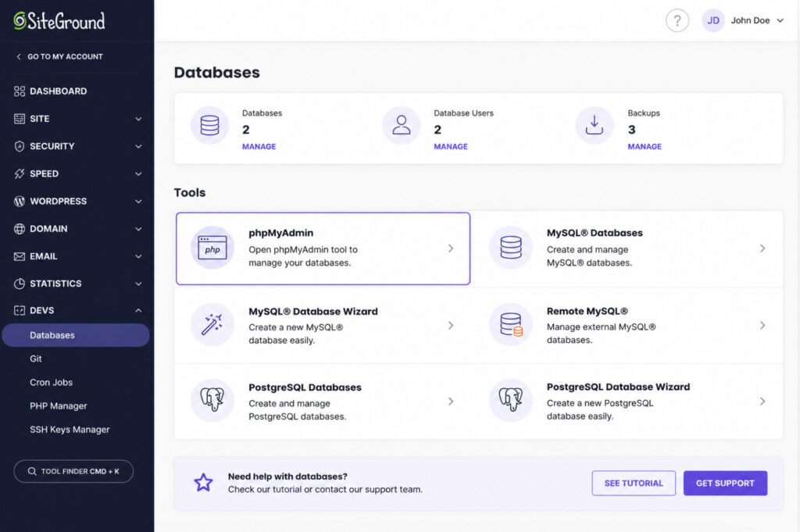This screenshot has width=800, height=532.
Task: Collapse the Devs menu chevron
Action: coord(138,311)
